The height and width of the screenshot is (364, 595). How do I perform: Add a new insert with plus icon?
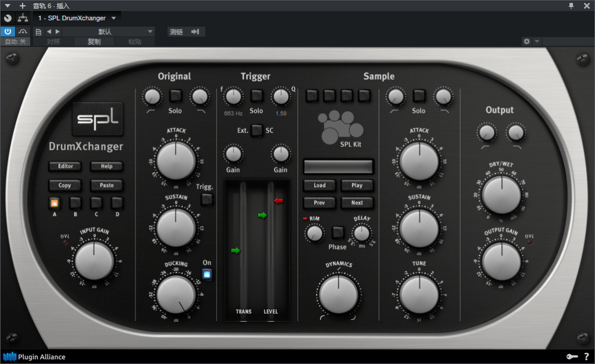(23, 6)
